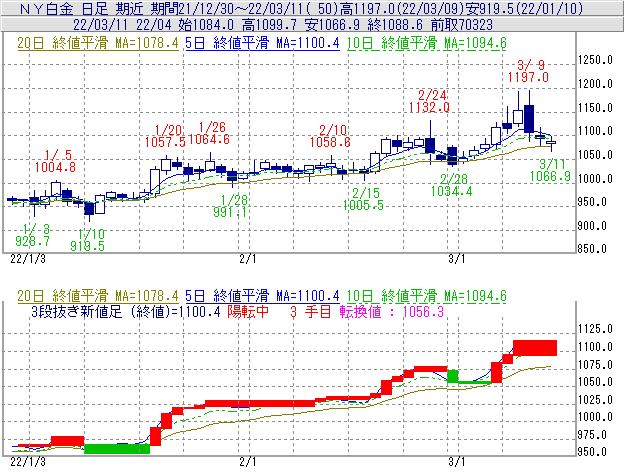Click the 1/26 1064.6 high label

pyautogui.click(x=209, y=133)
